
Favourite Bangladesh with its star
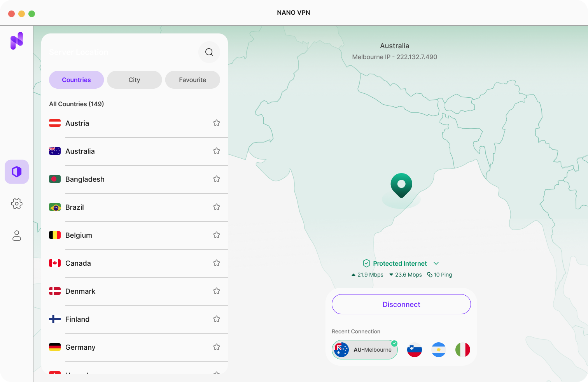[x=217, y=179]
